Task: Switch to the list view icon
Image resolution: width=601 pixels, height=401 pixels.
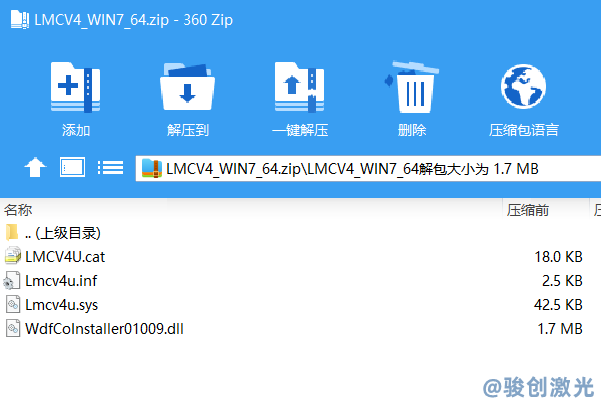Action: [110, 168]
